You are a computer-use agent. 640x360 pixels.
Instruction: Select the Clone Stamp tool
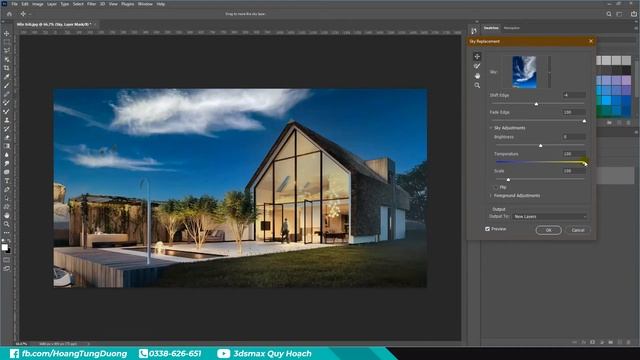7,120
